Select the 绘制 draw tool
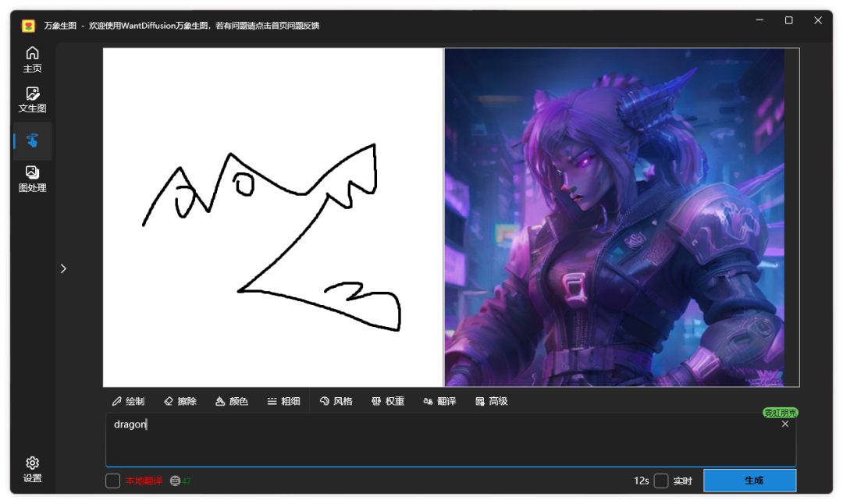Viewport: 843px width, 504px height. pyautogui.click(x=128, y=401)
